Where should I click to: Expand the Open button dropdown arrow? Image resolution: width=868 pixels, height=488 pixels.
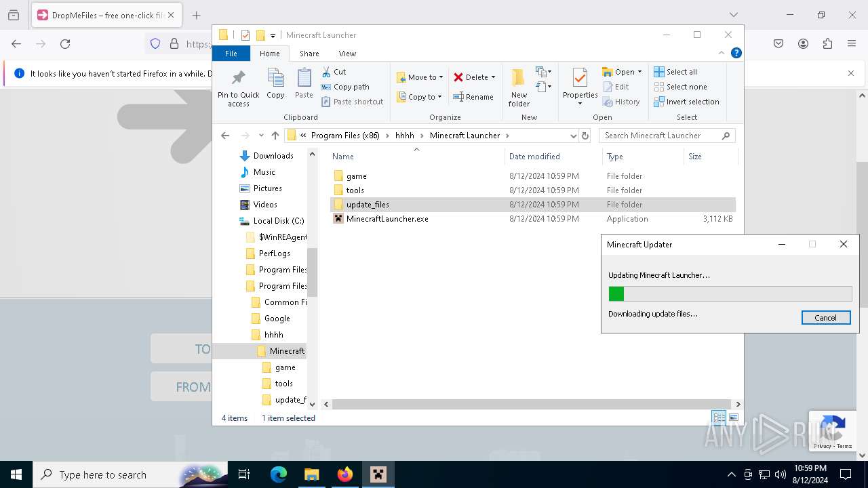(x=639, y=72)
